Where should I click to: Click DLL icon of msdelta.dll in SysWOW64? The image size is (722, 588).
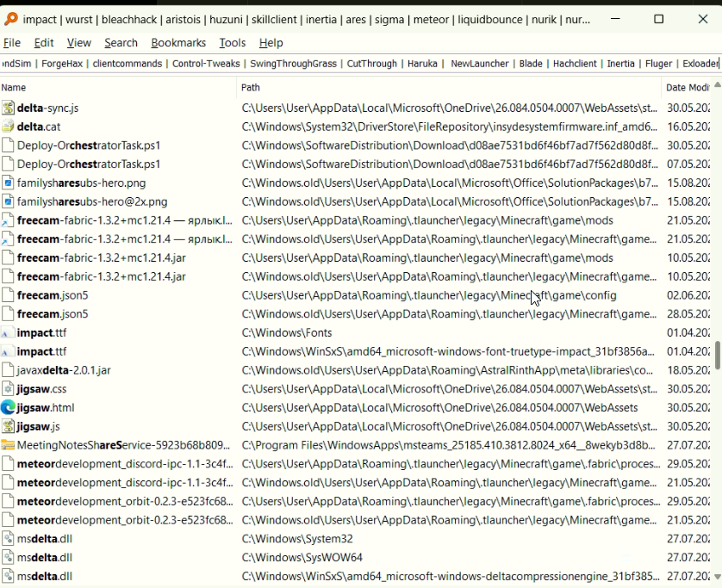pyautogui.click(x=8, y=558)
